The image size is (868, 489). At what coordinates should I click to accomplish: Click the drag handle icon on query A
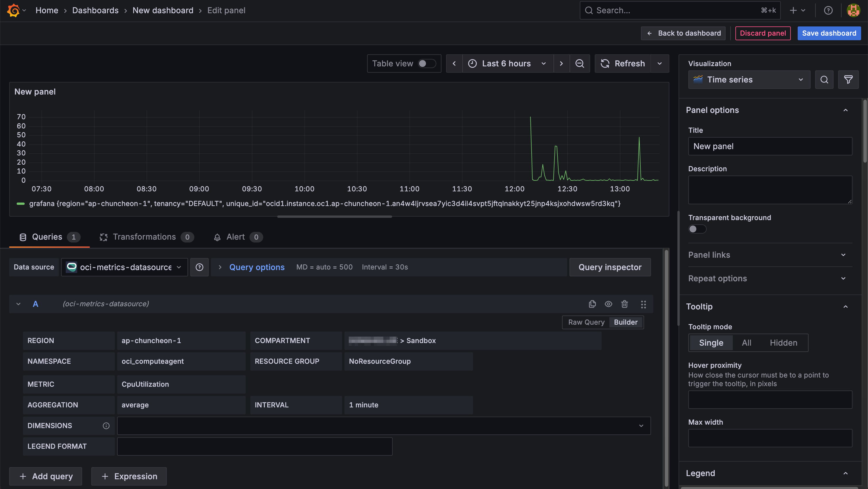click(643, 304)
